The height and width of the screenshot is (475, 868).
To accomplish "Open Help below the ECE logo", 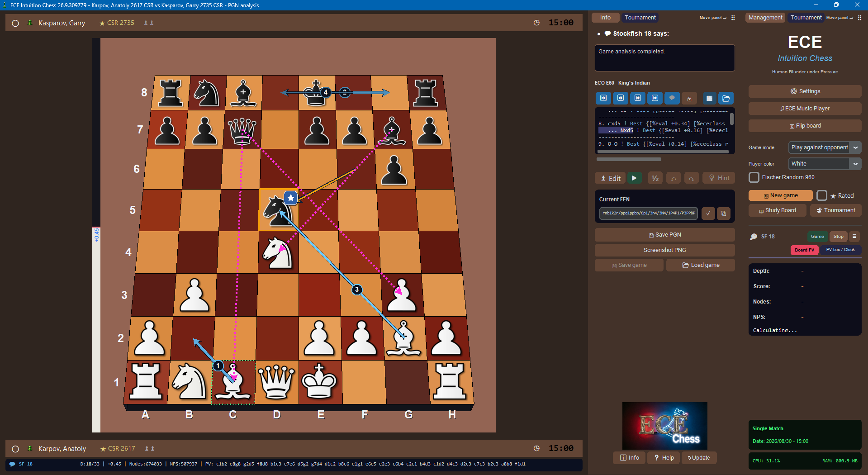I will [664, 458].
